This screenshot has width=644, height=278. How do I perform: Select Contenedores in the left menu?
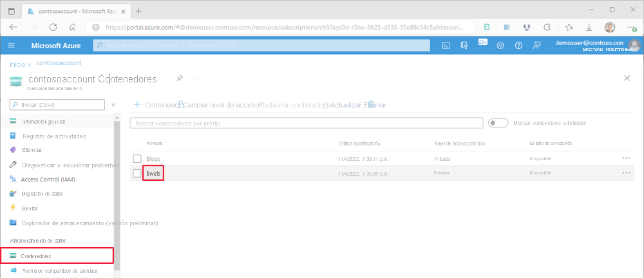pyautogui.click(x=57, y=255)
